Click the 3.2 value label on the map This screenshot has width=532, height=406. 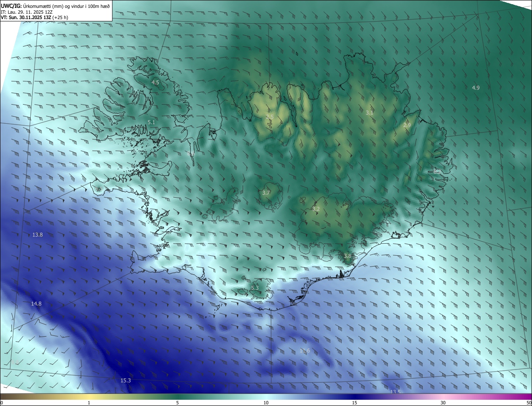click(316, 209)
